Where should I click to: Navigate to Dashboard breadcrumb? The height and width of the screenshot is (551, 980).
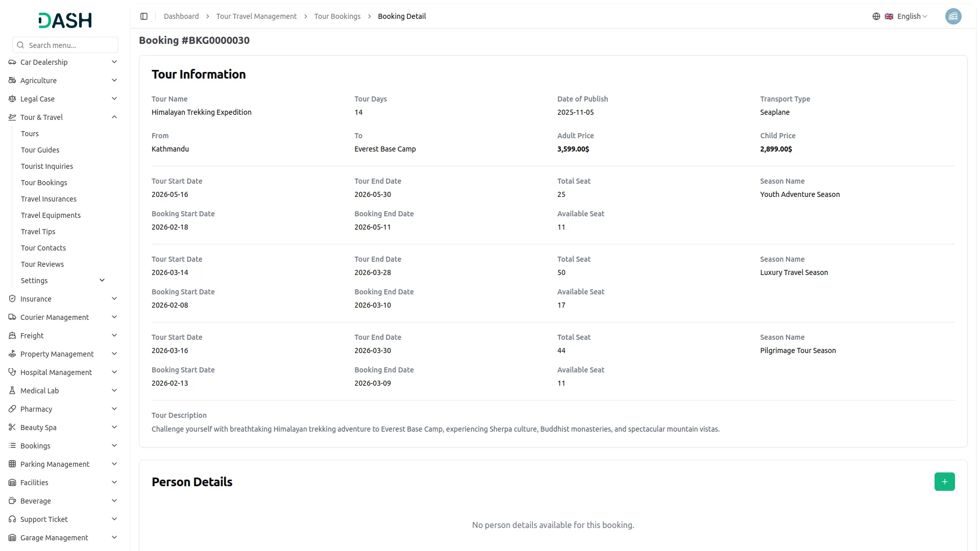coord(181,16)
